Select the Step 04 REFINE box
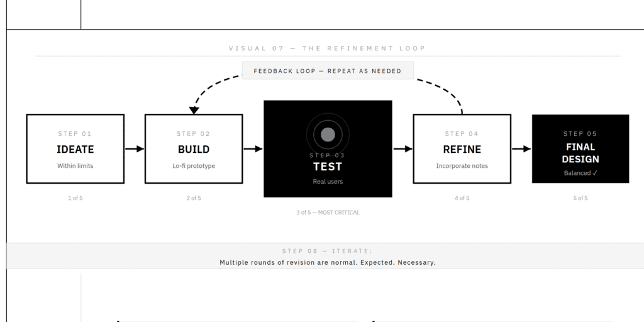Image resolution: width=644 pixels, height=322 pixels. pos(462,148)
